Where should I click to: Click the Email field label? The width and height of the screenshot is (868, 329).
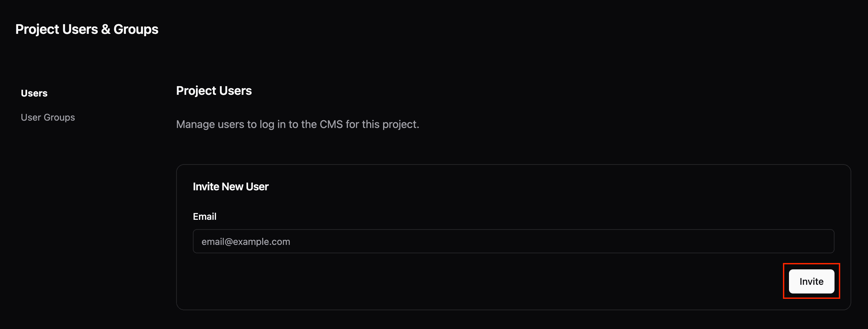(205, 216)
